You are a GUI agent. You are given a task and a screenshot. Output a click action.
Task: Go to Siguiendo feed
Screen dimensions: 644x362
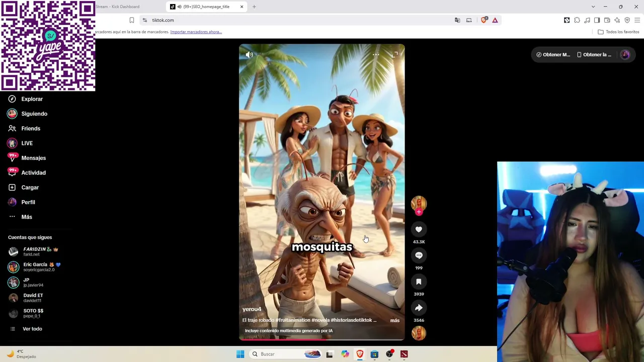(28, 114)
